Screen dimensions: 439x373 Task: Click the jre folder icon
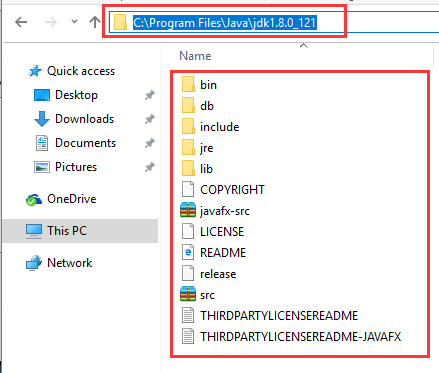[188, 147]
